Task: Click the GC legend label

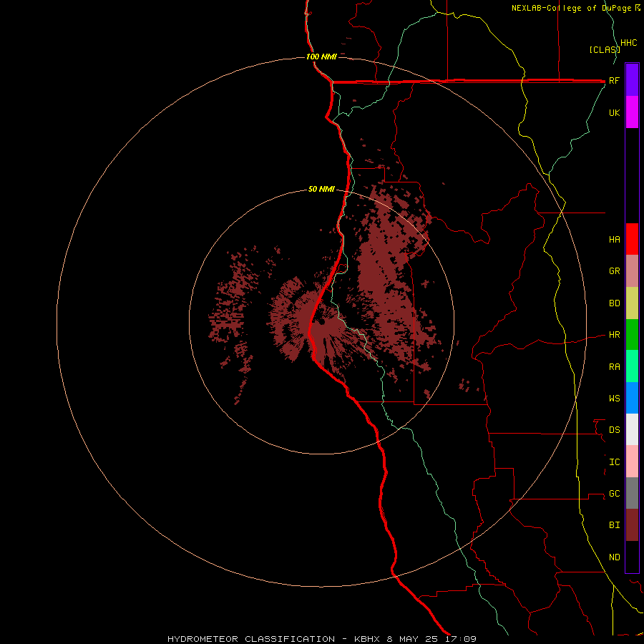Action: tap(614, 494)
